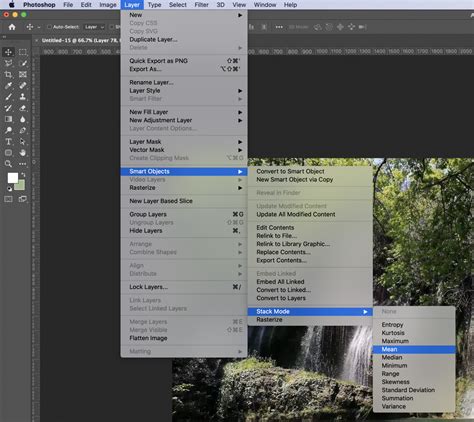Choose Entropy stack mode
This screenshot has width=474, height=422.
coord(414,325)
